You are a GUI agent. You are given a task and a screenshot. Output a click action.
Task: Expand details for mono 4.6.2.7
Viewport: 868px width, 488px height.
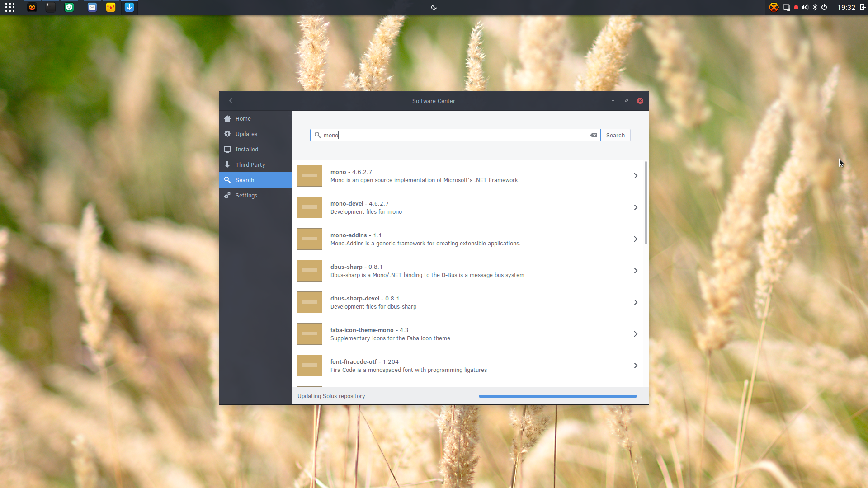point(636,176)
